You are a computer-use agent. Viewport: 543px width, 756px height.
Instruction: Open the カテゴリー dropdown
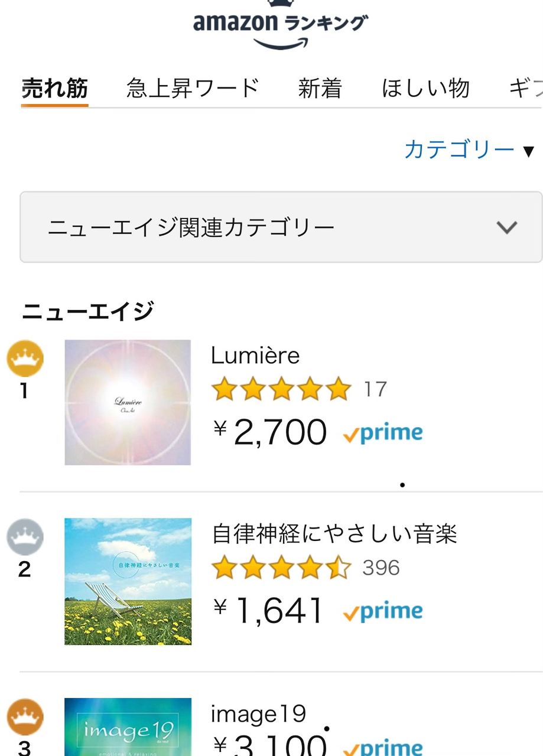click(x=469, y=150)
